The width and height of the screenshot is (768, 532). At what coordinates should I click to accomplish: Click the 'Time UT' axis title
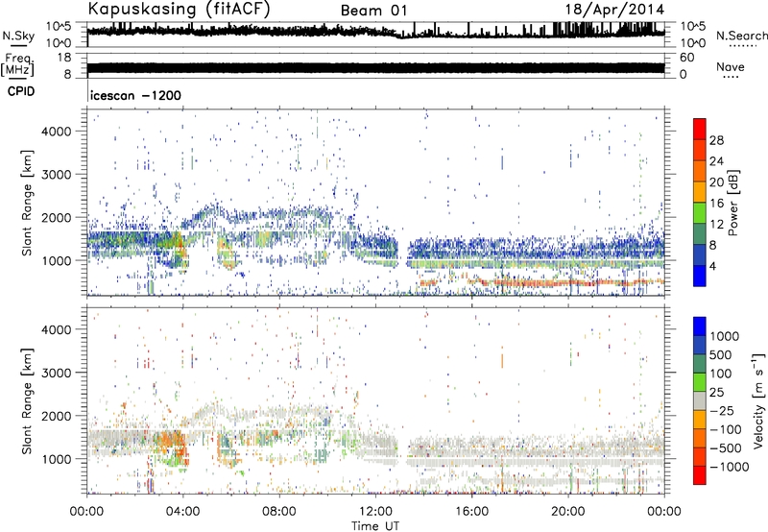pyautogui.click(x=375, y=526)
